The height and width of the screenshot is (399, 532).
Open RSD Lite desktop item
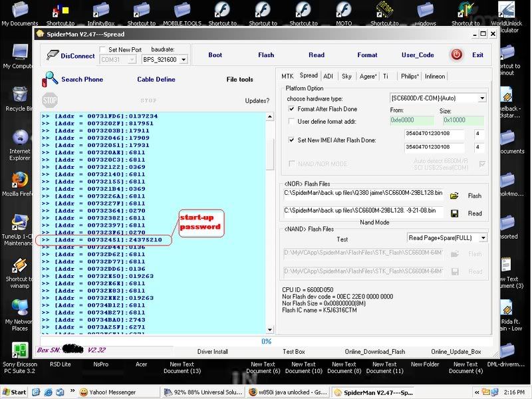tap(60, 364)
